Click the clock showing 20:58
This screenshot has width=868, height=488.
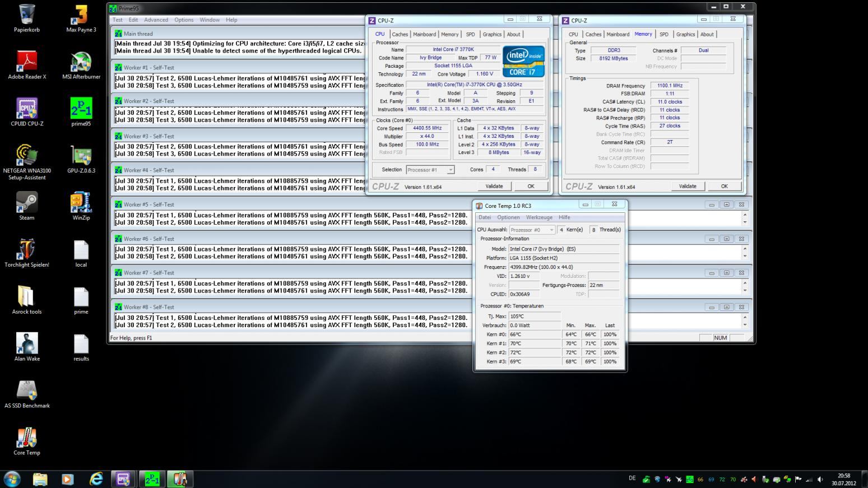click(843, 476)
